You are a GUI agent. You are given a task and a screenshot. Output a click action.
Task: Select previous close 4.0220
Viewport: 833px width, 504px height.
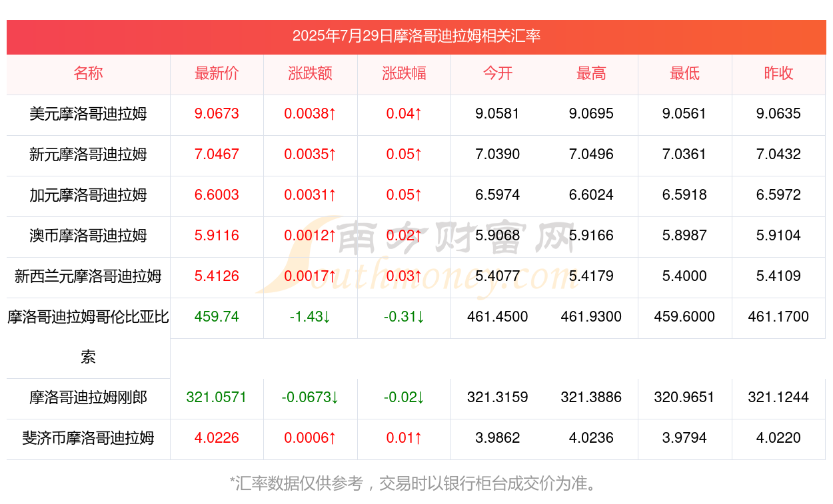[x=778, y=438]
